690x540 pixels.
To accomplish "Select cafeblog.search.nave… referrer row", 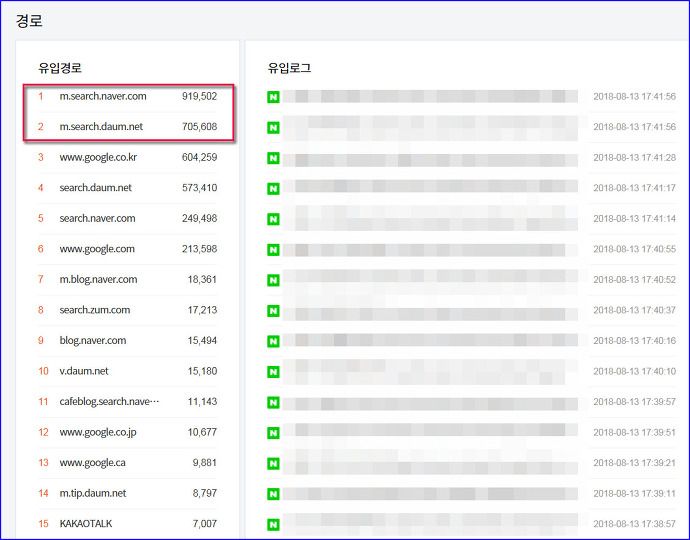I will [128, 401].
